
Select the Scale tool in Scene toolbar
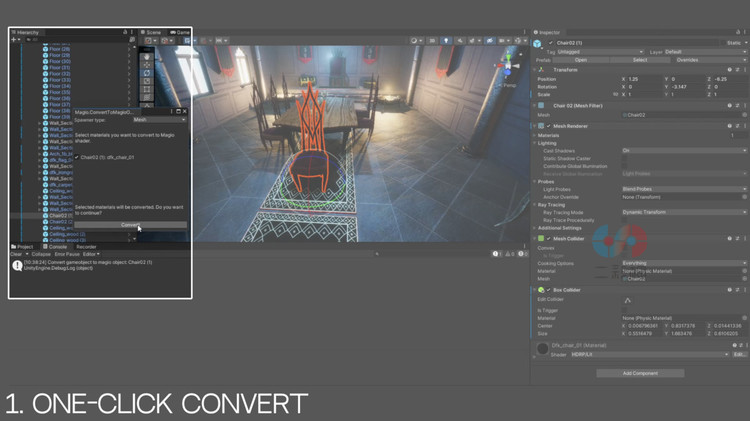point(147,81)
